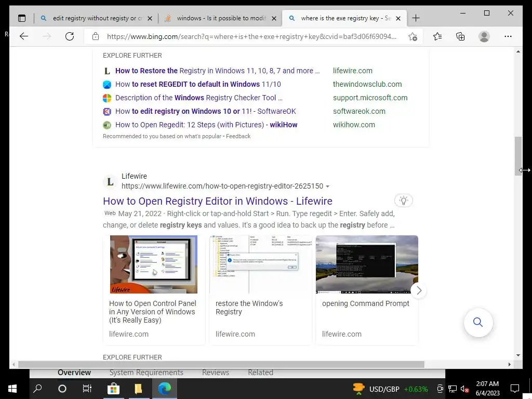Open the Edge profile avatar
Image resolution: width=532 pixels, height=399 pixels.
(x=484, y=36)
